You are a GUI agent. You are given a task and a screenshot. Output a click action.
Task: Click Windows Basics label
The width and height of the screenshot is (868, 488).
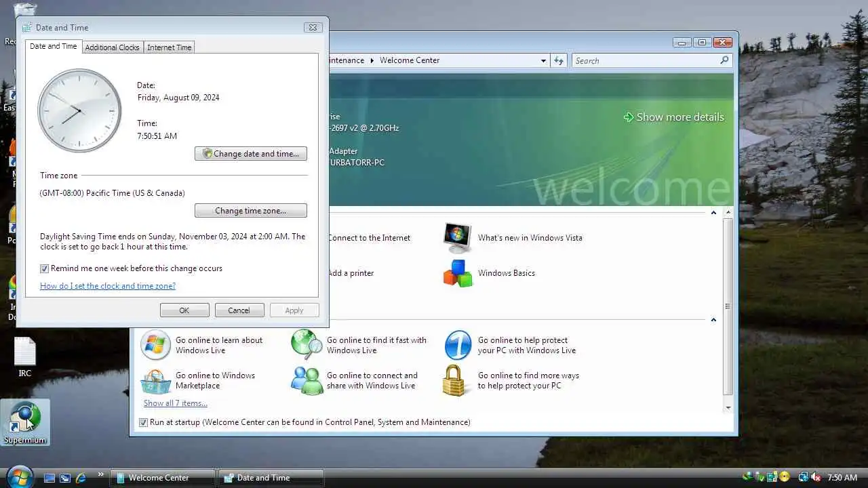(507, 273)
